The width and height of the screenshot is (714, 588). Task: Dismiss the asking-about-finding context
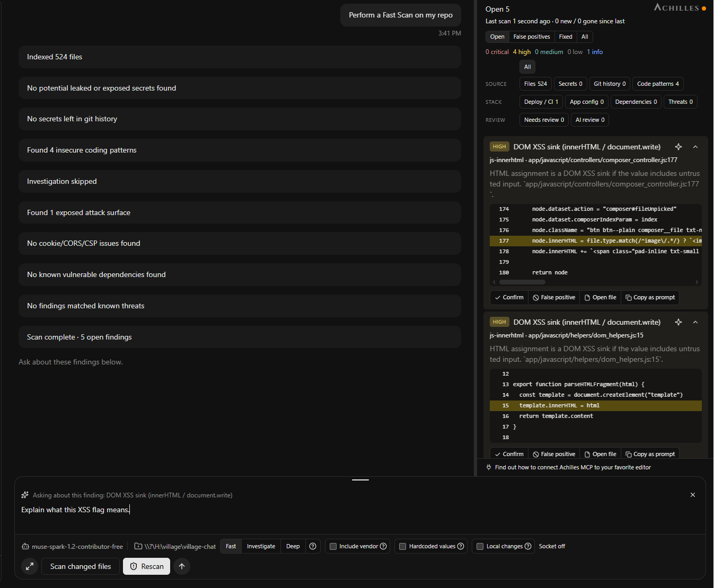pos(693,495)
